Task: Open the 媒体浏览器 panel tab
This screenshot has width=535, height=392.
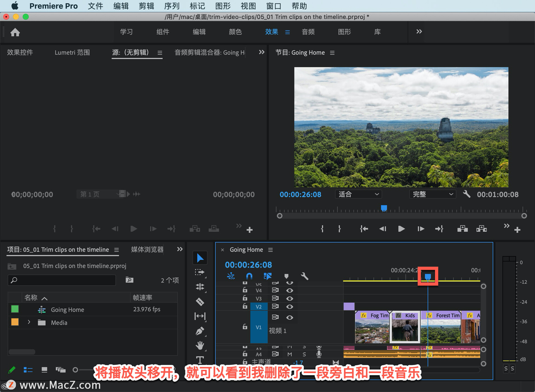Action: click(147, 249)
